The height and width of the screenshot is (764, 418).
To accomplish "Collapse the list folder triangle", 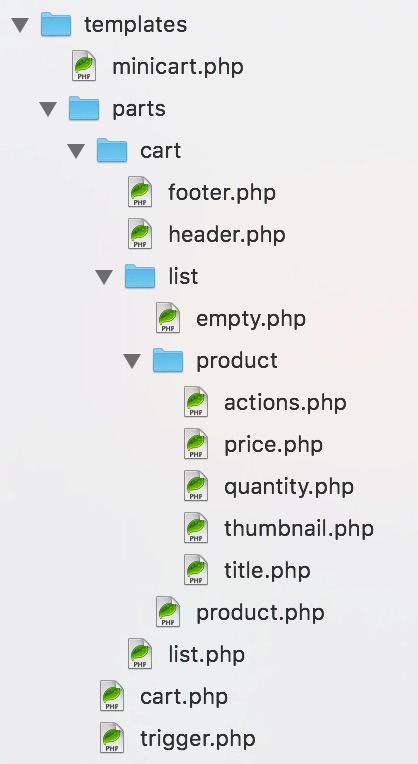I will click(104, 277).
